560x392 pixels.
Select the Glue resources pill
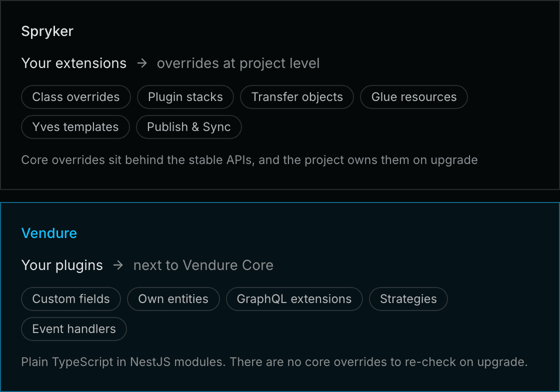coord(414,97)
